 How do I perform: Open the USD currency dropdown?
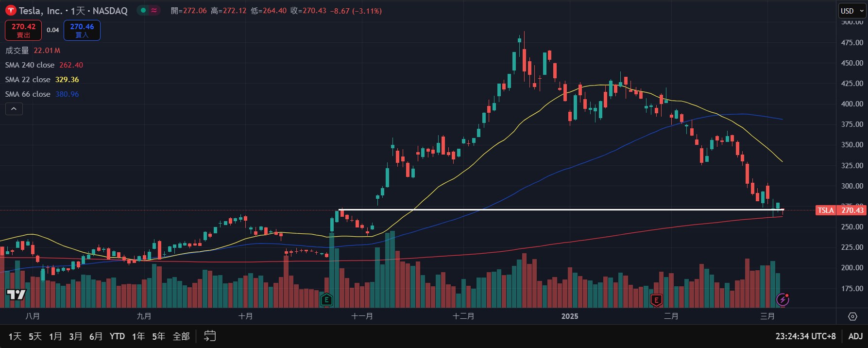pyautogui.click(x=852, y=11)
